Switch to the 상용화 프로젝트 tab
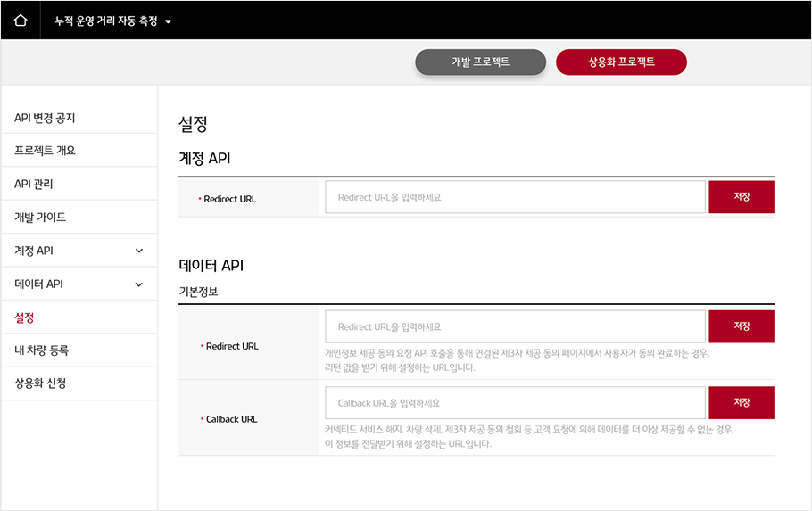The image size is (812, 511). tap(621, 62)
